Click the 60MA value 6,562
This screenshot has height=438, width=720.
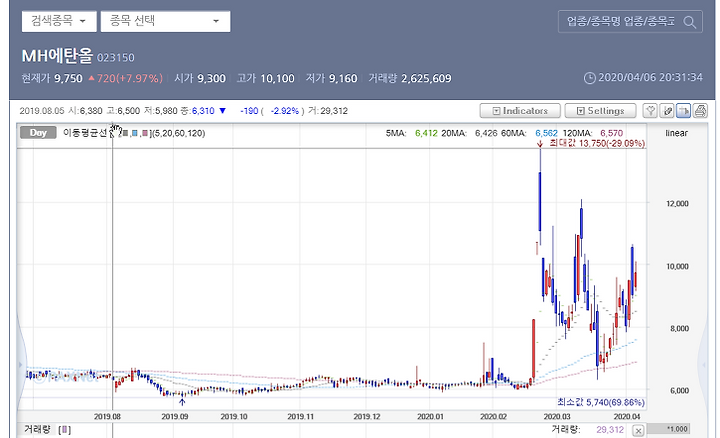pos(546,133)
